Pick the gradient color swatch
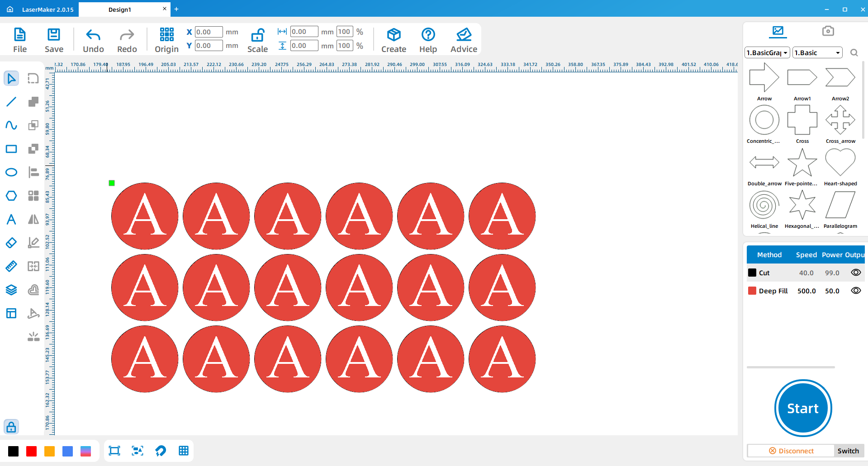 [86, 451]
